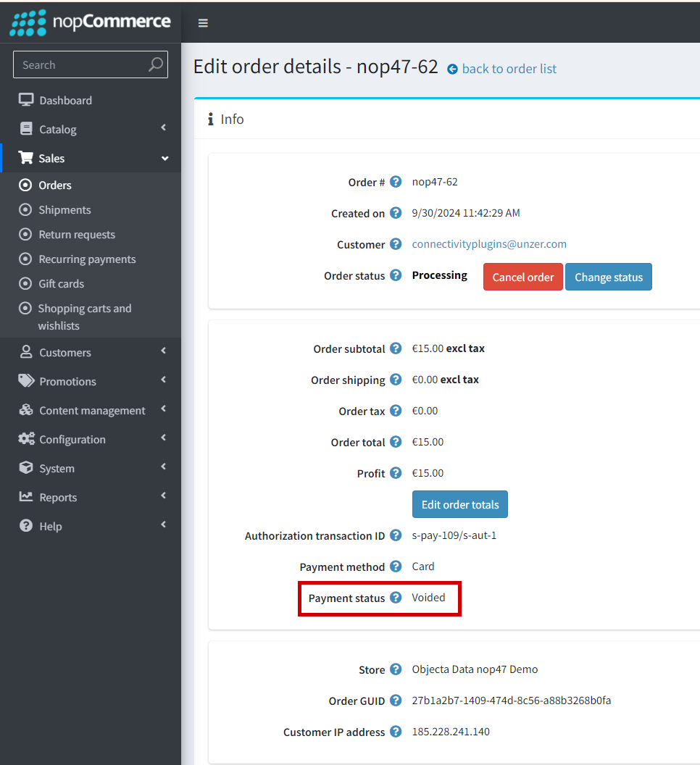Expand the Customers menu chevron
Image resolution: width=700 pixels, height=765 pixels.
(x=164, y=351)
